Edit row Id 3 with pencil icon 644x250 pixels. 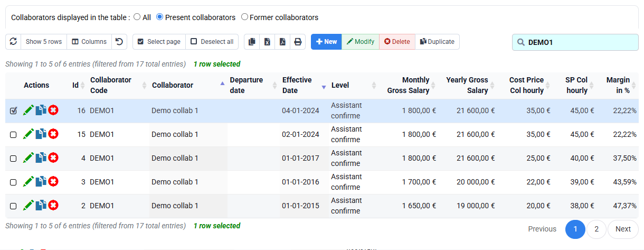[29, 182]
